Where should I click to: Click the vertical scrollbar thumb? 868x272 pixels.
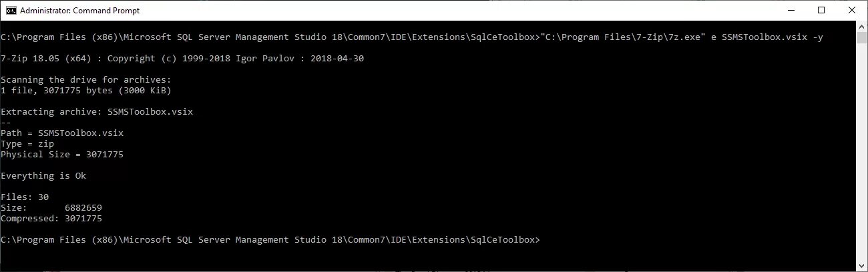[x=861, y=37]
